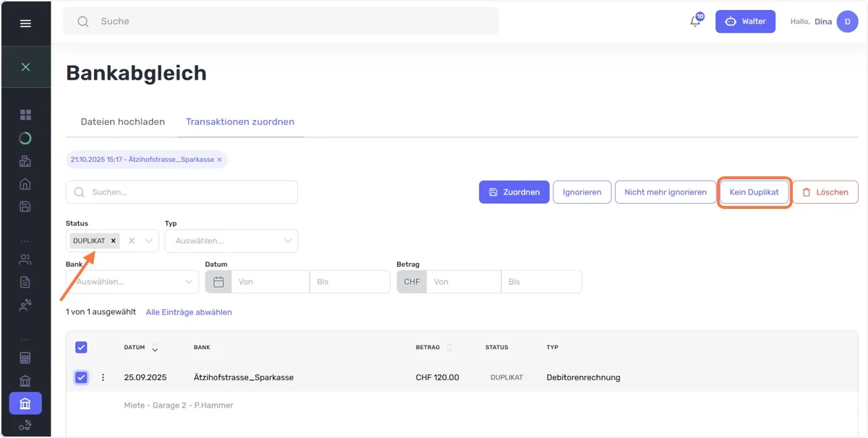The width and height of the screenshot is (868, 438).
Task: Click the Nicht mehr ignorieren button
Action: [665, 192]
